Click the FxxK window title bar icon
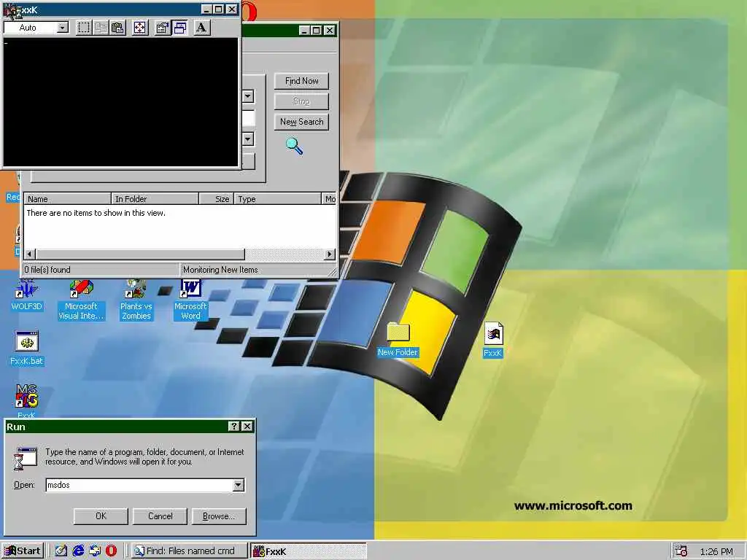The image size is (747, 560). pyautogui.click(x=10, y=9)
